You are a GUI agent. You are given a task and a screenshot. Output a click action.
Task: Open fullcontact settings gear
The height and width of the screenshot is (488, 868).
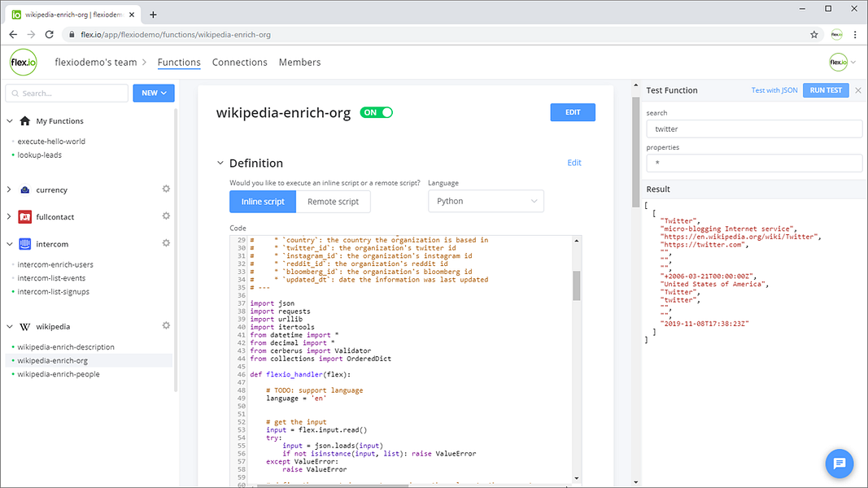coord(166,216)
